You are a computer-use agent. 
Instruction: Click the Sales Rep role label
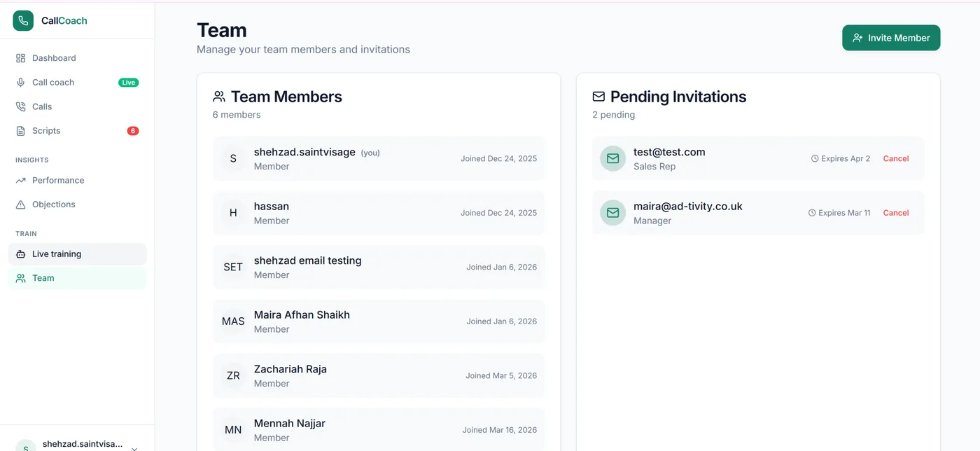click(x=654, y=167)
